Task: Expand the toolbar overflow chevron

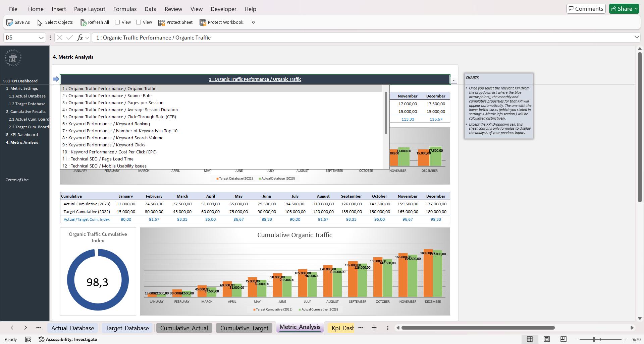Action: pyautogui.click(x=253, y=22)
